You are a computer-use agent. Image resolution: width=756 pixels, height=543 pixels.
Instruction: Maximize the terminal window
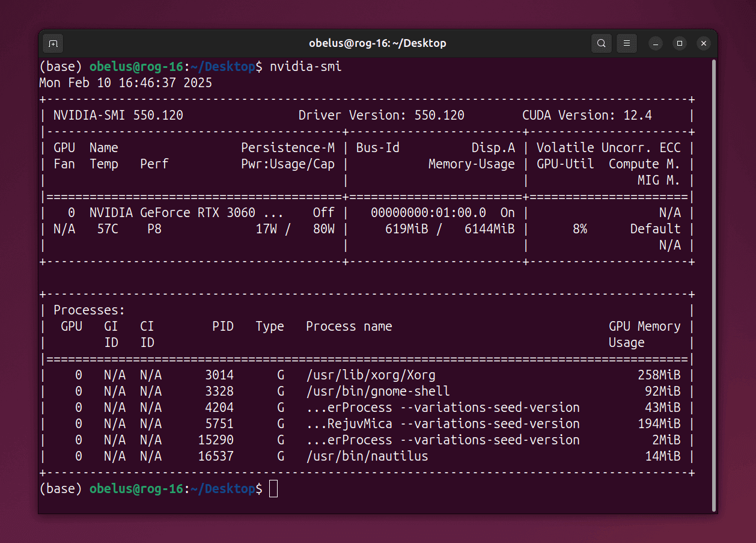680,43
